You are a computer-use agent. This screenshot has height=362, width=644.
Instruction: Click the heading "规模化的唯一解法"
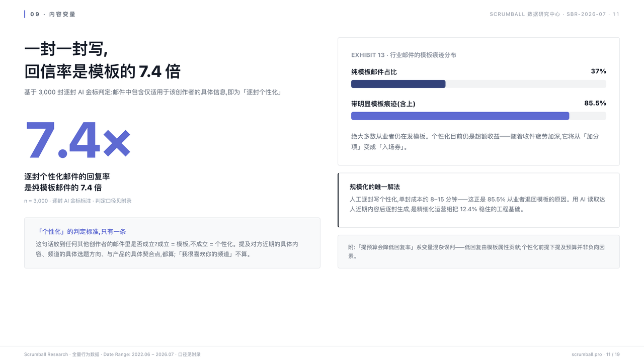pos(375,187)
